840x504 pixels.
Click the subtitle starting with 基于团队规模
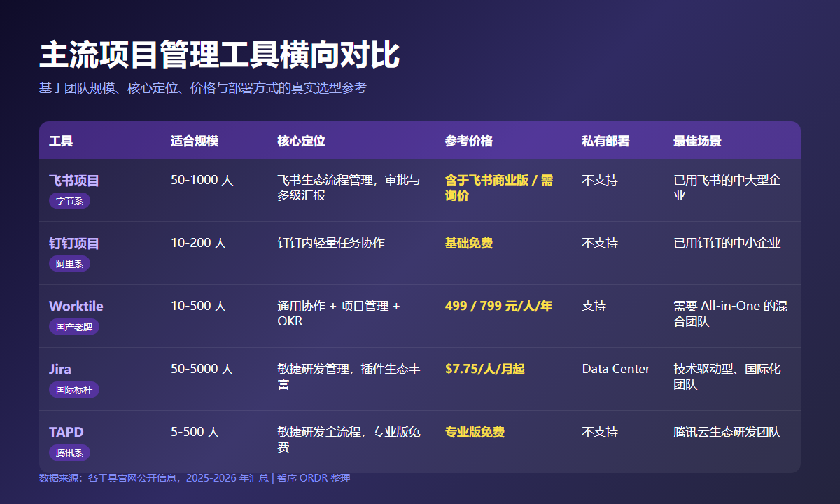202,88
